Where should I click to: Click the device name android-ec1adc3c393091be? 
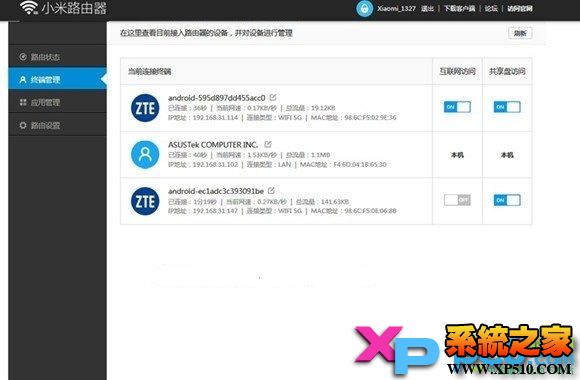coord(216,191)
